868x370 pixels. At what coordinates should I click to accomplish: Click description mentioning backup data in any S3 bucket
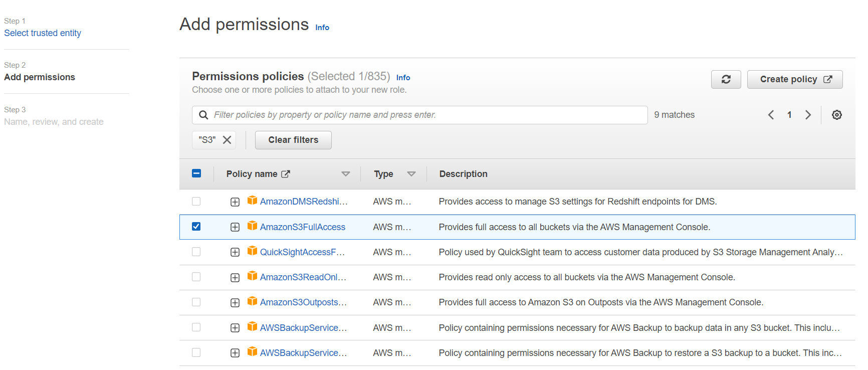point(639,328)
